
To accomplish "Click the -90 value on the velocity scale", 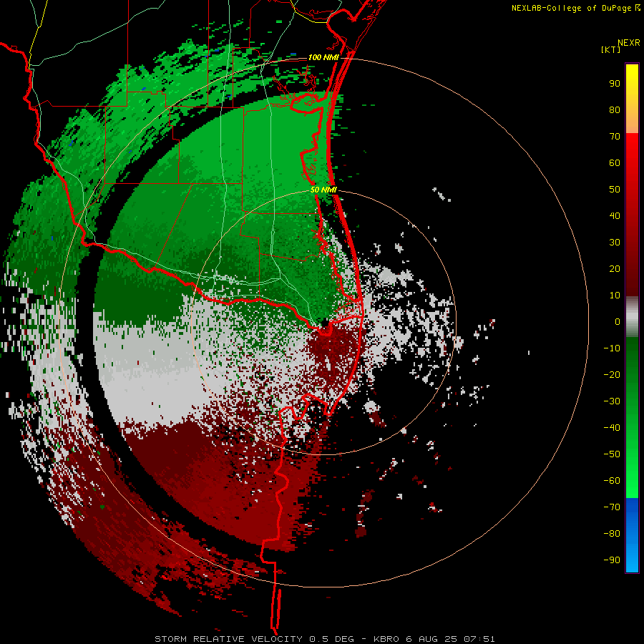I will [x=612, y=560].
